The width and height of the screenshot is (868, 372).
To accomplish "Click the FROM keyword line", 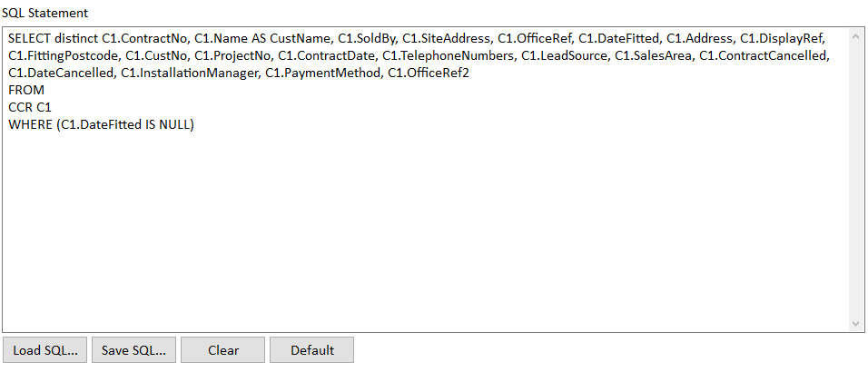I will coord(26,90).
